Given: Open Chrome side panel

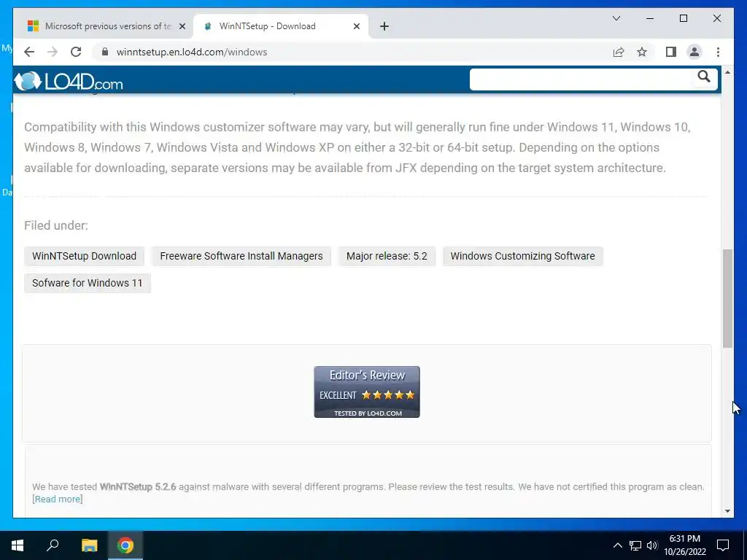Looking at the screenshot, I should [x=671, y=52].
